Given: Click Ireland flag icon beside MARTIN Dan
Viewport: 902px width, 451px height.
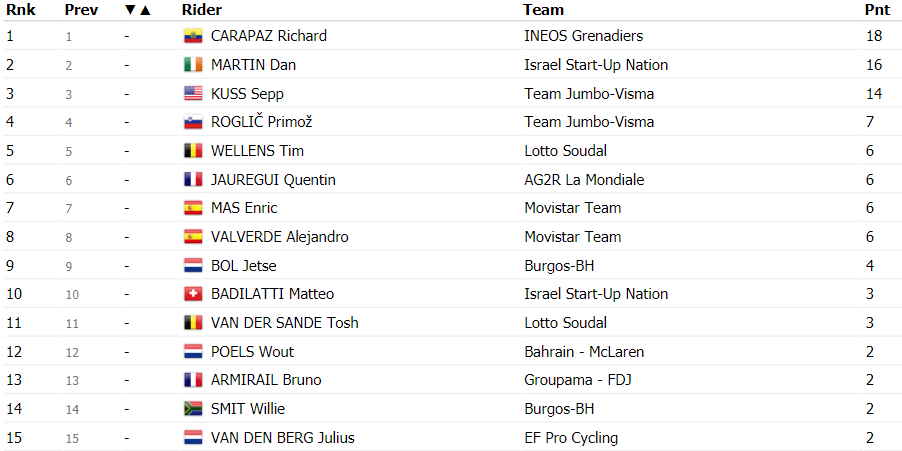Looking at the screenshot, I should click(193, 64).
